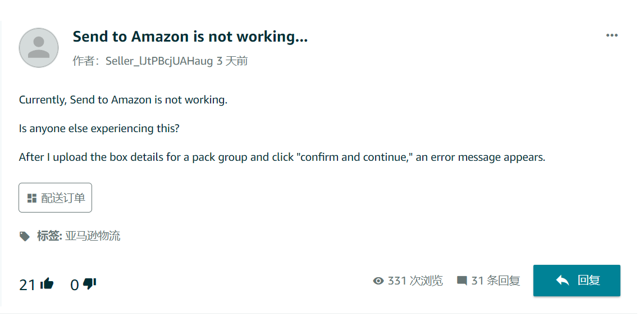The height and width of the screenshot is (316, 644).
Task: Click the grid icon in 配送订单 button
Action: coord(32,198)
